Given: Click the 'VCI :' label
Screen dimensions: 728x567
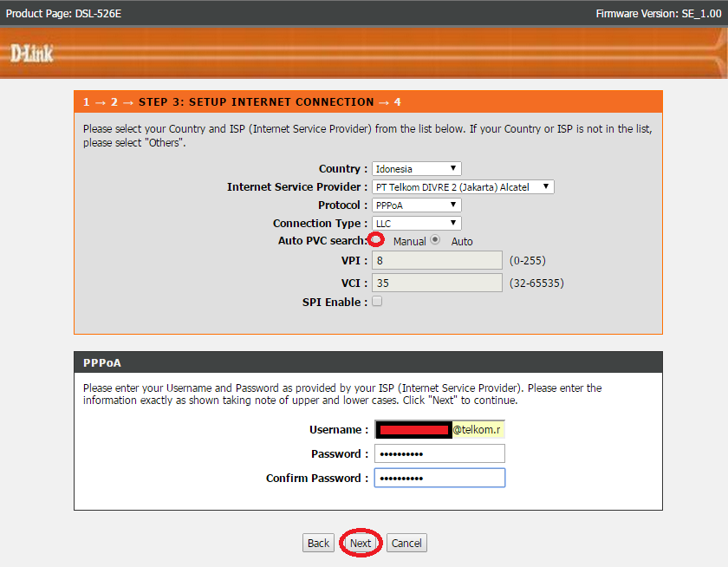Looking at the screenshot, I should point(354,283).
